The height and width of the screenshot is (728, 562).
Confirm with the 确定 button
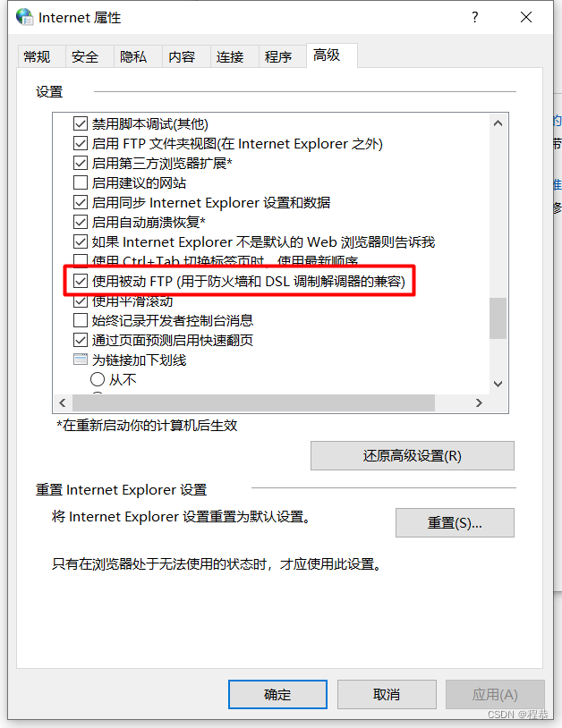pyautogui.click(x=277, y=695)
